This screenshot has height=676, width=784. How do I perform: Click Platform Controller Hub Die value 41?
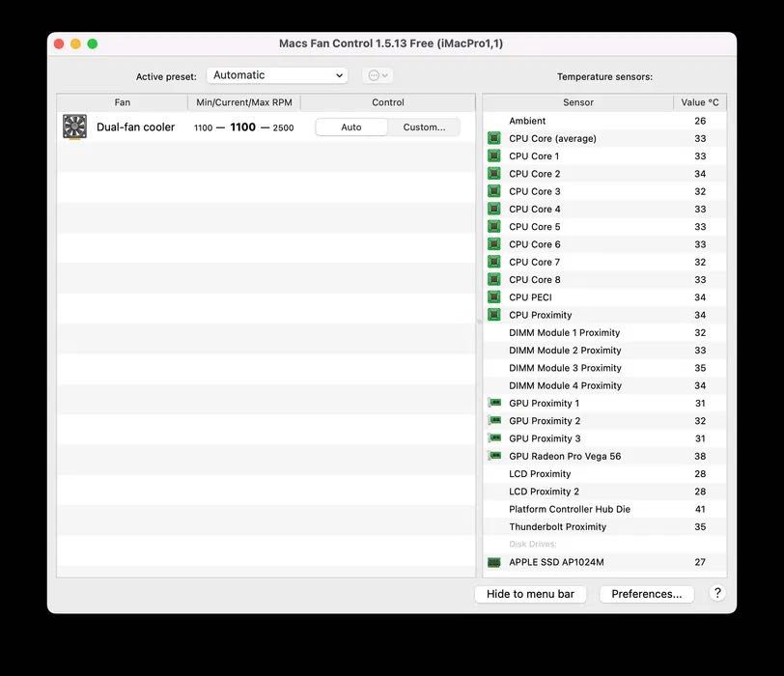coord(700,509)
